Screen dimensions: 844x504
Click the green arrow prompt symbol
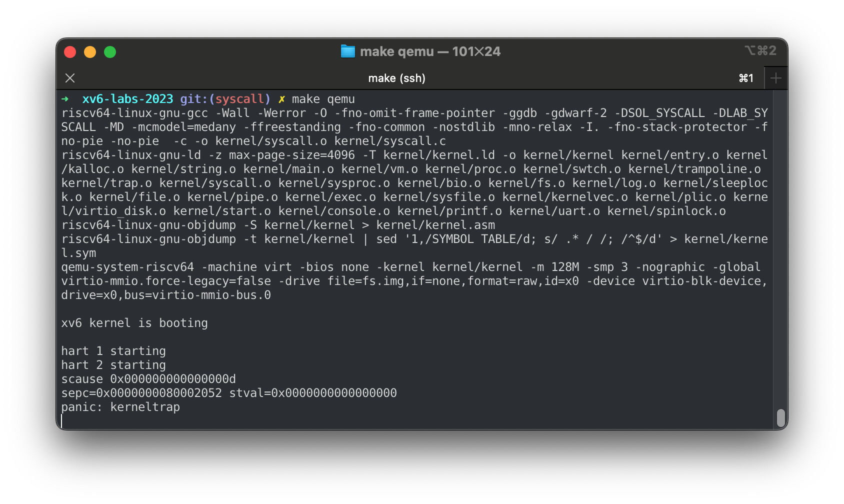[x=66, y=99]
